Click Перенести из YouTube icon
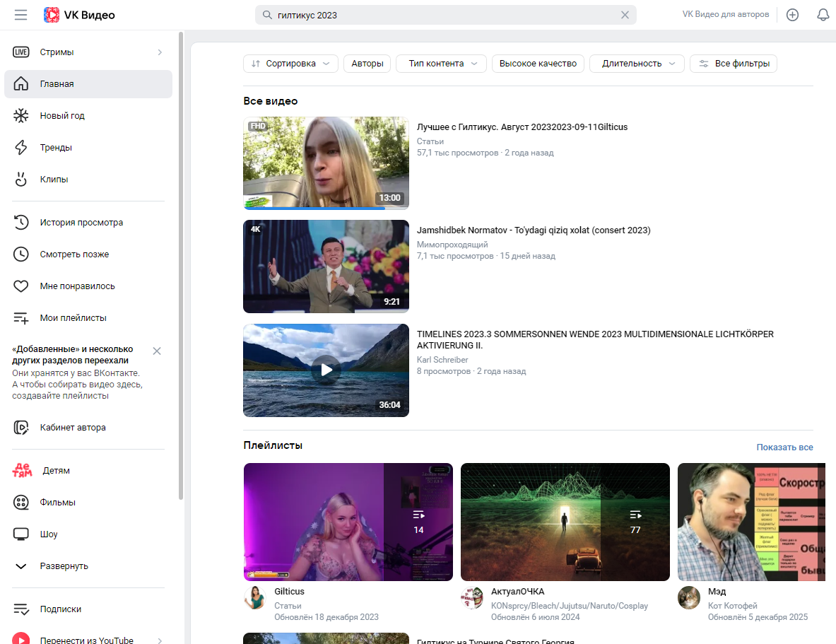 (20, 639)
